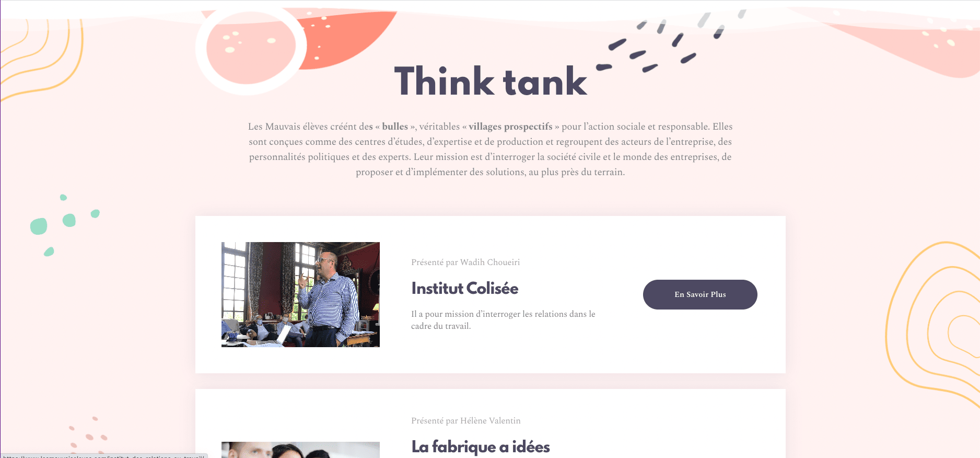Open the Institut Colisée title link
Viewport: 980px width, 458px height.
[464, 289]
